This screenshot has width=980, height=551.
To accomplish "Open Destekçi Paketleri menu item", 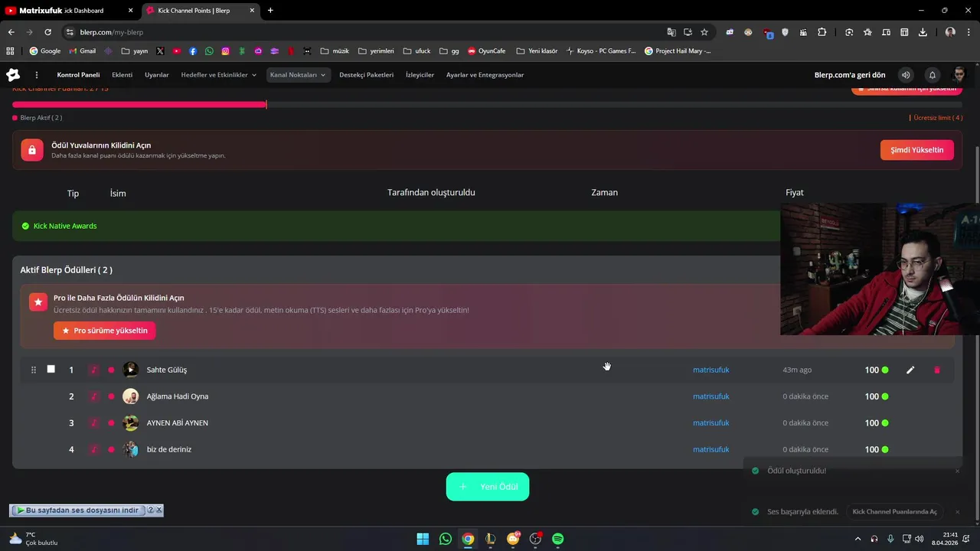I will [367, 75].
